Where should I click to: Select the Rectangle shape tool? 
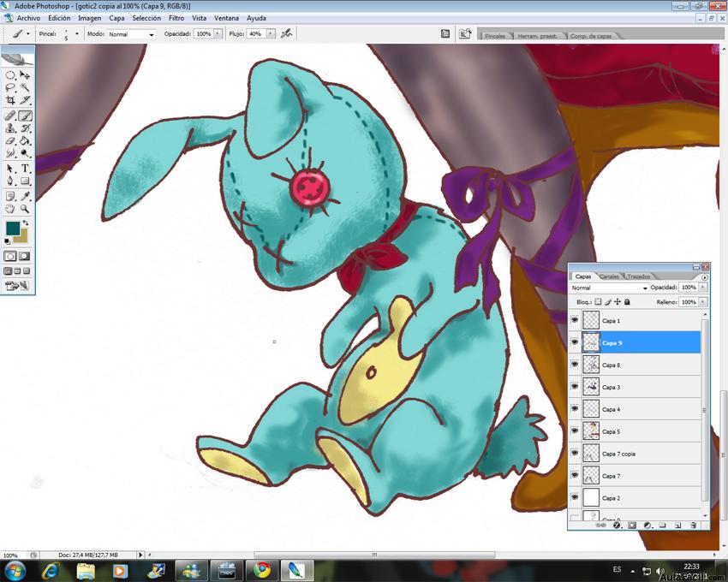pos(25,181)
